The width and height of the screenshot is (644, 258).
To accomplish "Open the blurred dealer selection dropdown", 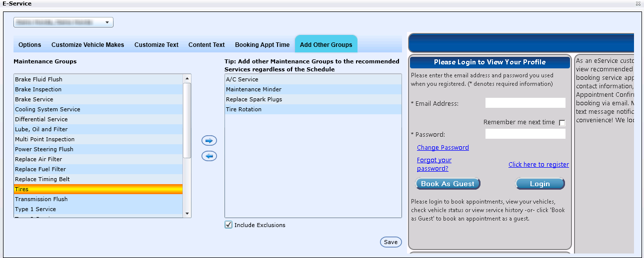I will click(63, 22).
